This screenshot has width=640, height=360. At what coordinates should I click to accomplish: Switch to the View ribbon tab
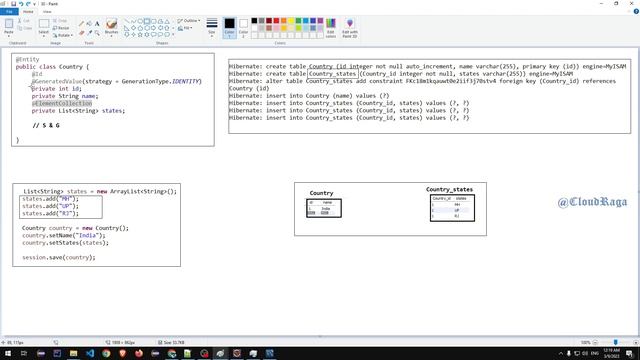(47, 11)
